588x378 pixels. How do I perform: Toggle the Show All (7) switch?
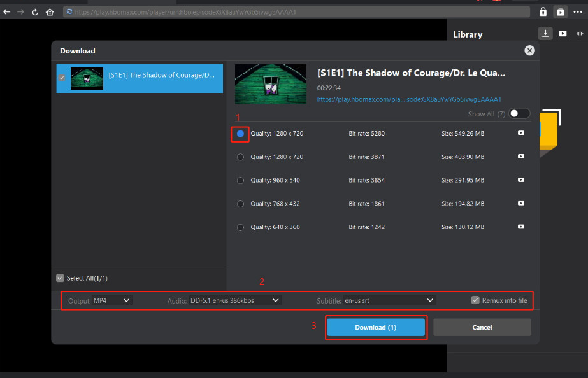point(519,113)
